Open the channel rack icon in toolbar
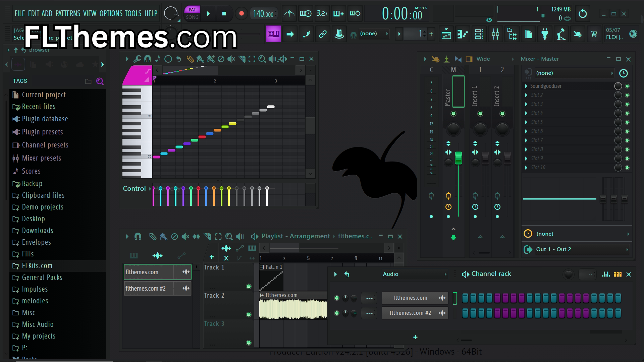Screen dimensions: 644x362 [479, 34]
